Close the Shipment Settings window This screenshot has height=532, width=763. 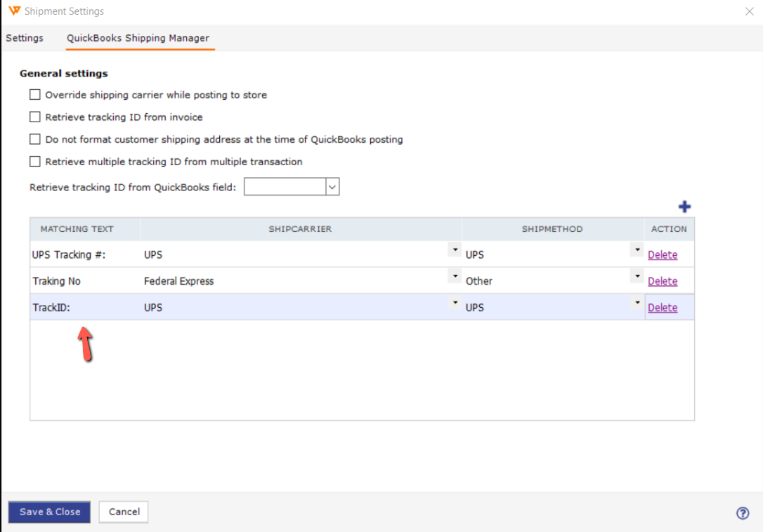tap(749, 11)
